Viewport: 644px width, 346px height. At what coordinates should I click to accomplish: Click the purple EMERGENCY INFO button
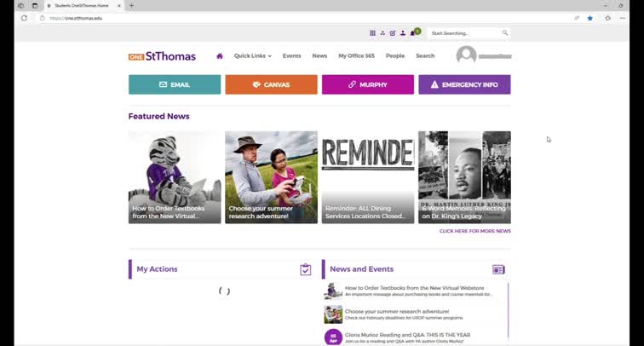click(x=464, y=84)
